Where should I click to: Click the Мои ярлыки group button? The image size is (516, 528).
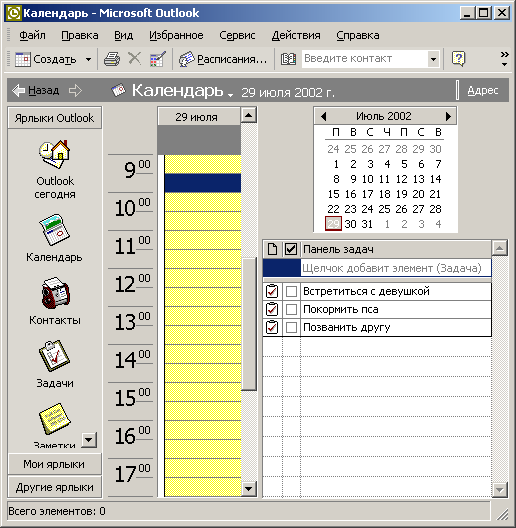[55, 464]
